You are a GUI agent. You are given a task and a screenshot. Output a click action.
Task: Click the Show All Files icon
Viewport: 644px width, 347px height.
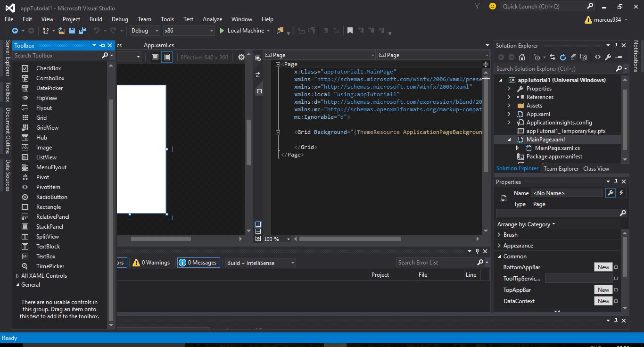tap(584, 57)
